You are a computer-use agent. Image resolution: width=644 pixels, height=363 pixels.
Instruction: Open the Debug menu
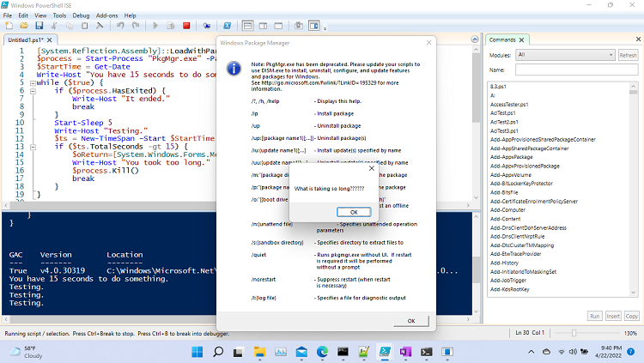point(81,15)
